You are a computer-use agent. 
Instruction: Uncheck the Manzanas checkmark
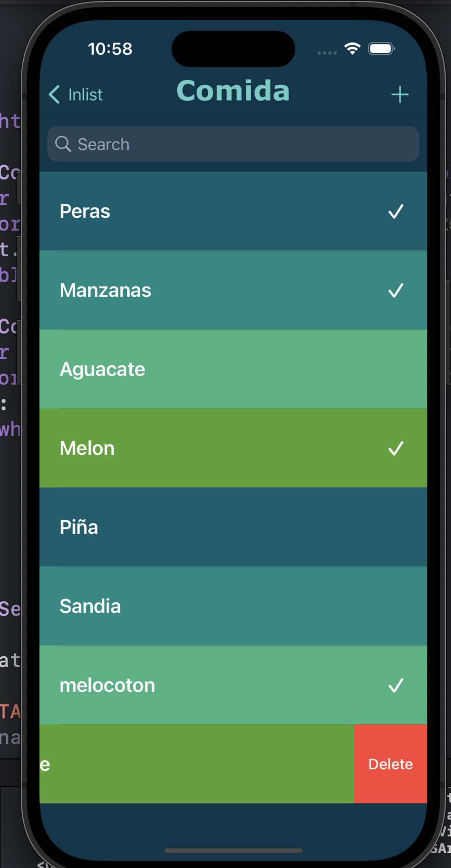[x=396, y=290]
